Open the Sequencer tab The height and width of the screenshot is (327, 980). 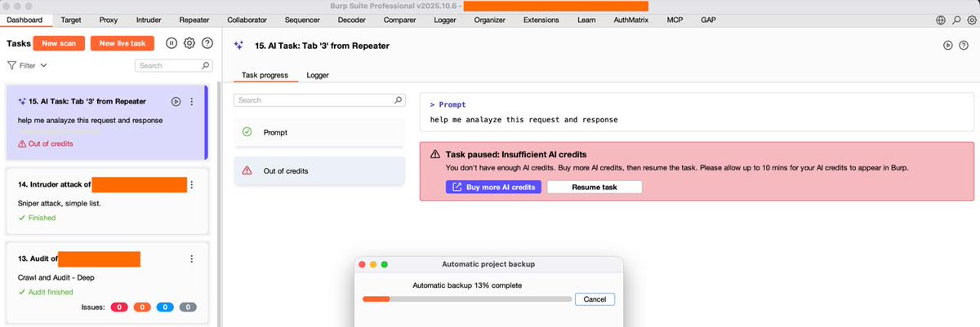tap(303, 20)
